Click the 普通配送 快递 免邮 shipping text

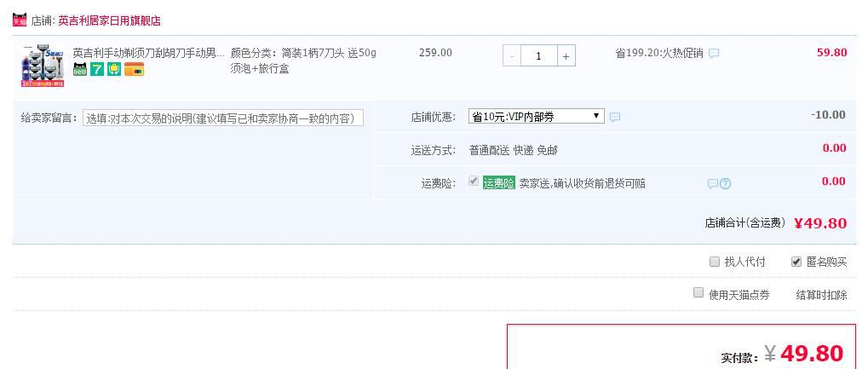[x=513, y=150]
